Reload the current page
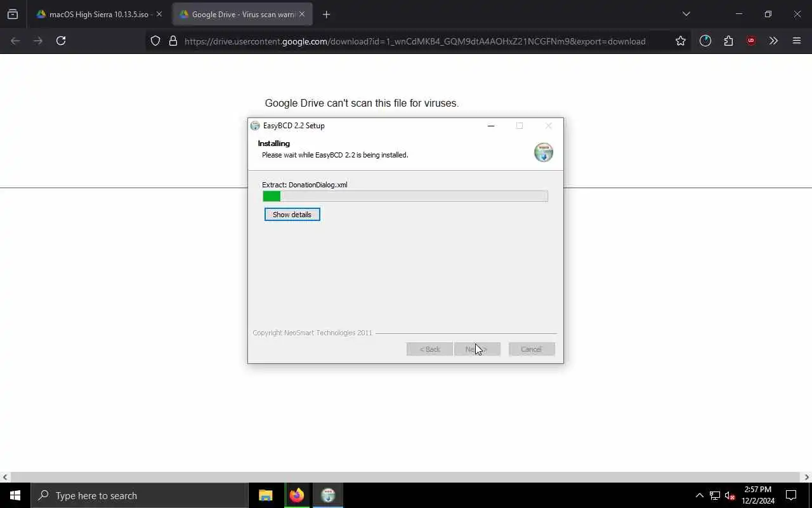 [x=61, y=41]
